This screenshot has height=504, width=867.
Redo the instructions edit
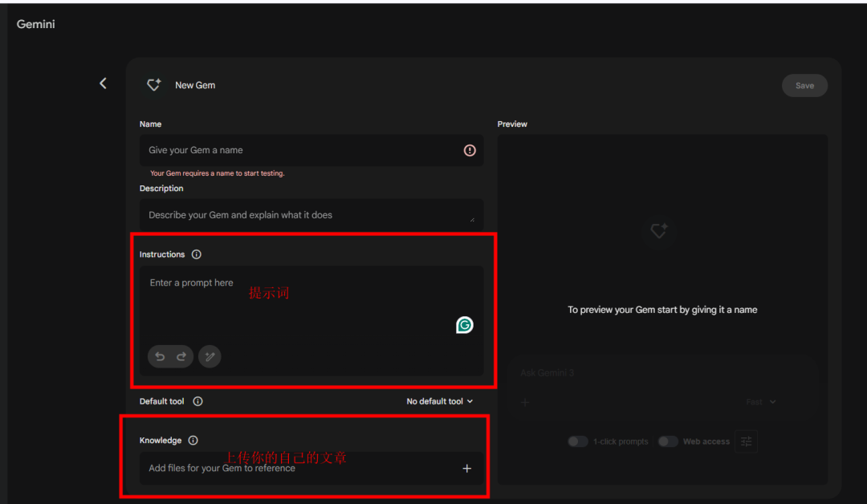181,356
